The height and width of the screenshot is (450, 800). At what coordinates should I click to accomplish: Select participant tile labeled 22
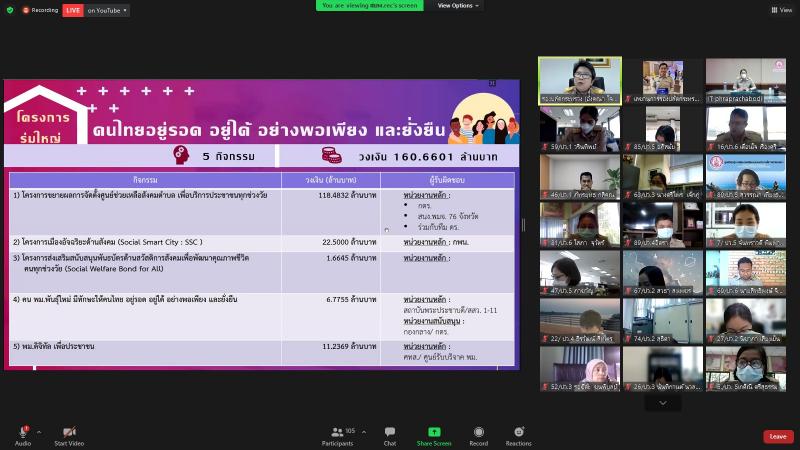click(x=580, y=321)
